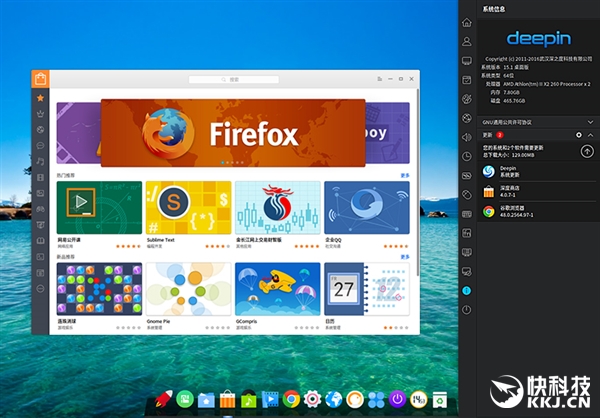
Task: Open the store window menu icon
Action: (380, 79)
